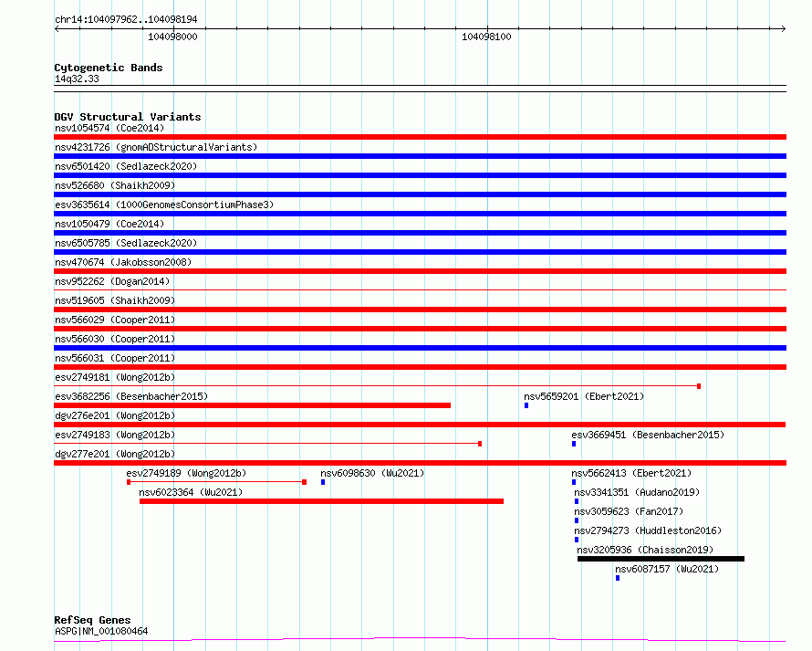Click the nsv3341351 (Audano2019) blue marker
Viewport: 812px width, 651px height.
pos(577,501)
